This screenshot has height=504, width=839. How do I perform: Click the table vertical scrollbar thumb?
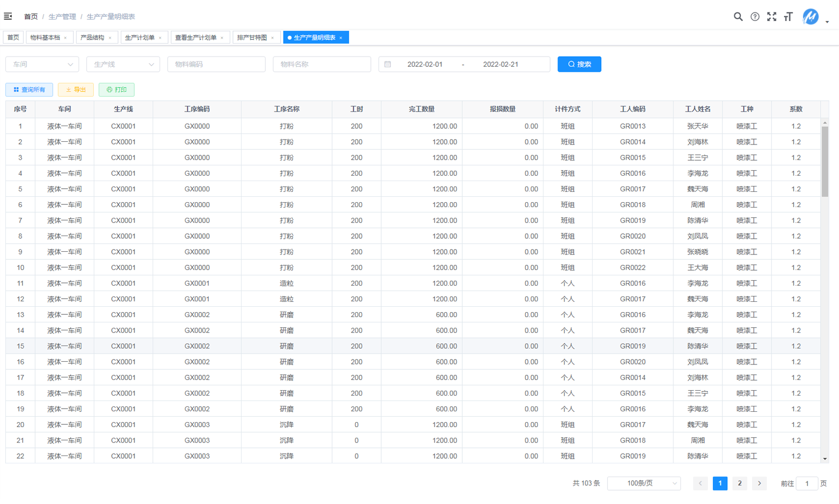point(824,162)
